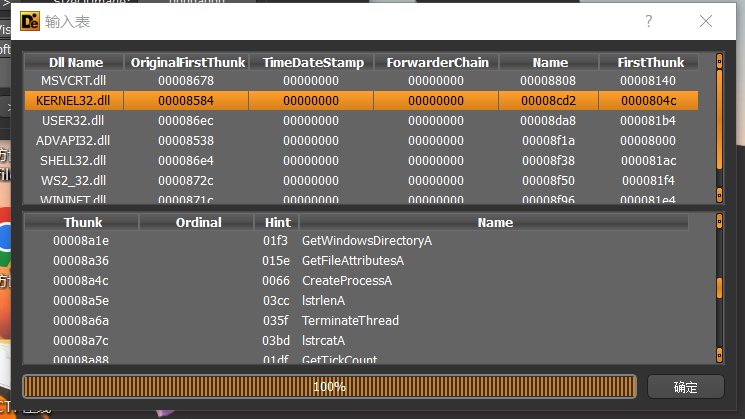Close the 输入表 dialog window
The width and height of the screenshot is (745, 419).
tap(706, 21)
